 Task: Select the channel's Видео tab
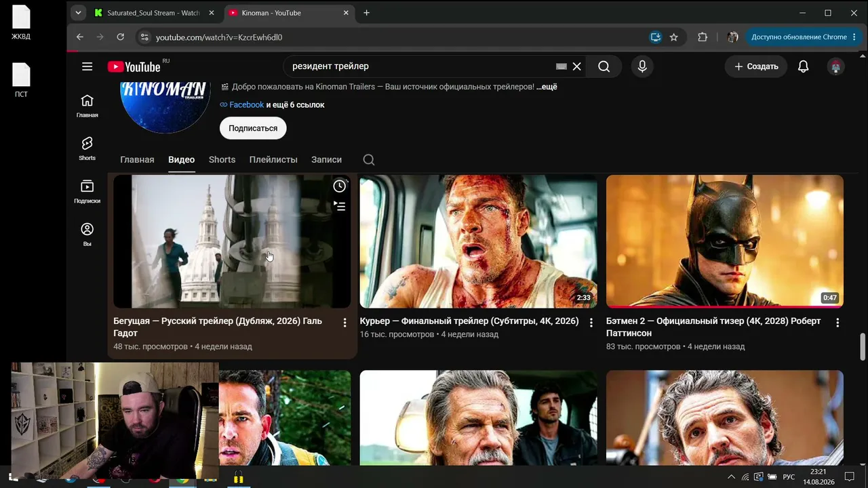(181, 160)
